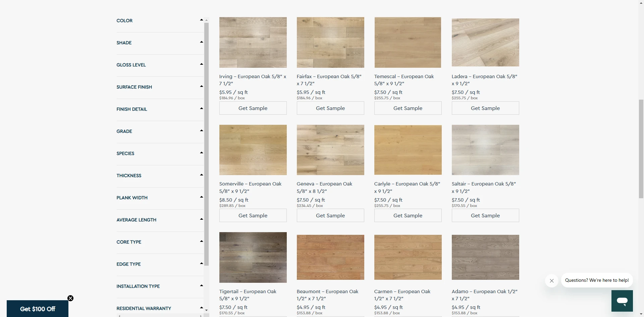Collapse the GLOSS LEVEL filter section
This screenshot has height=317, width=644.
point(201,64)
